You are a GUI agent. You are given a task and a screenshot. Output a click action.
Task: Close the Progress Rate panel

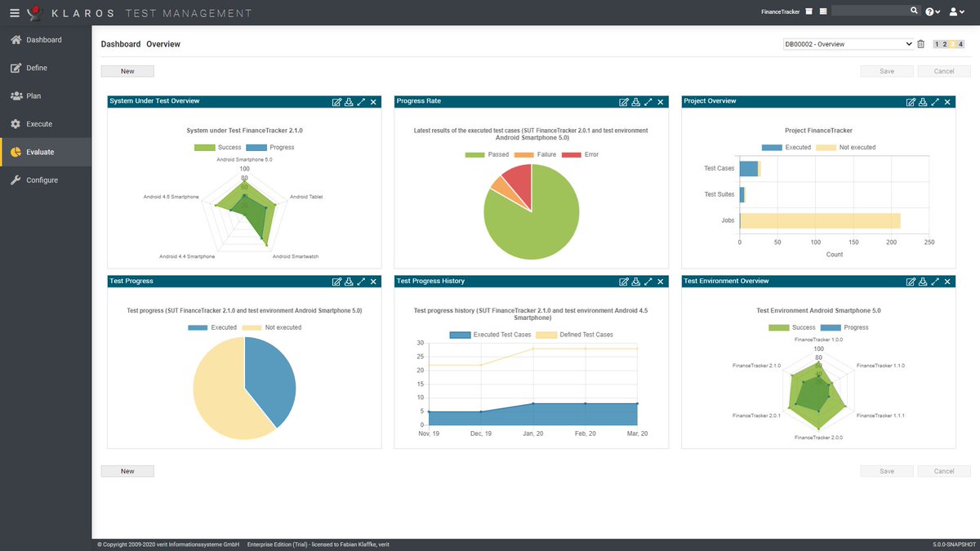(661, 102)
